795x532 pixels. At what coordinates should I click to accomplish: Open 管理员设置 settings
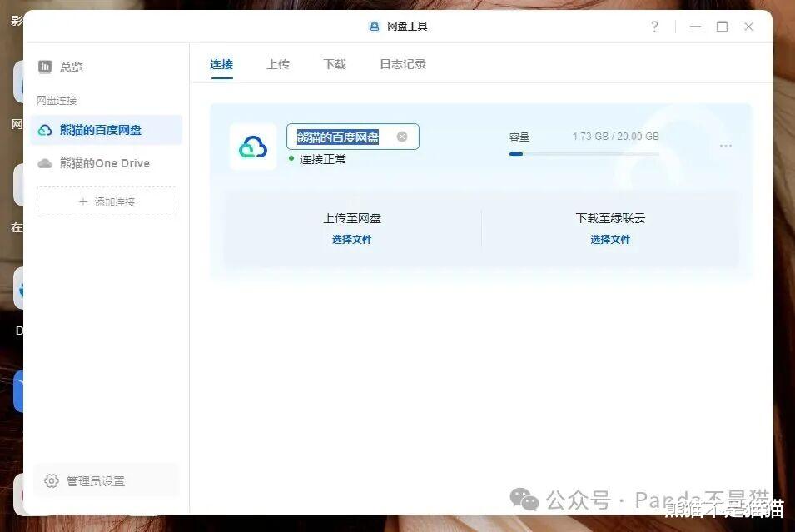[x=106, y=480]
